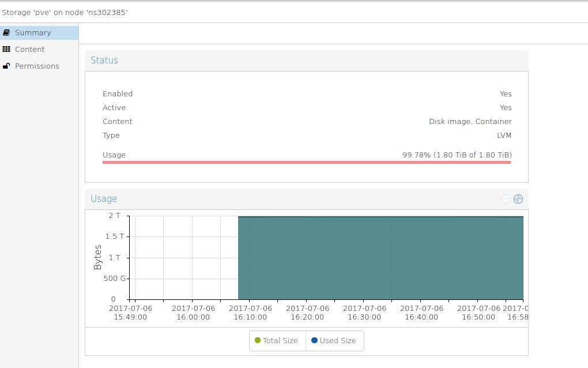Click the undo zoom icon in Usage header

point(518,199)
